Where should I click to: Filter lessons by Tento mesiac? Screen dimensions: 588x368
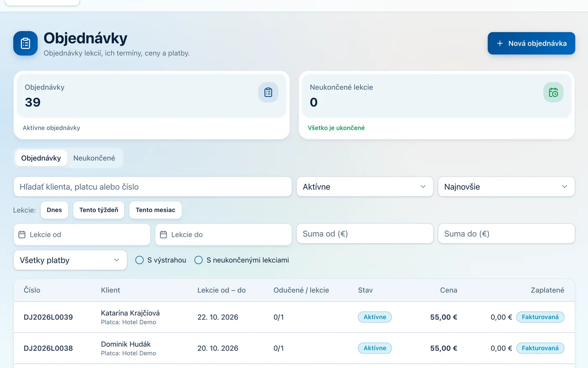pos(155,210)
